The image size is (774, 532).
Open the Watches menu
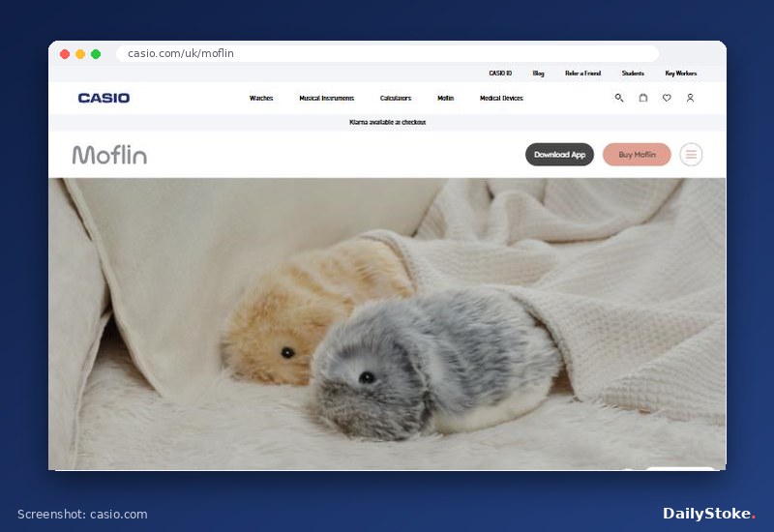pos(261,99)
